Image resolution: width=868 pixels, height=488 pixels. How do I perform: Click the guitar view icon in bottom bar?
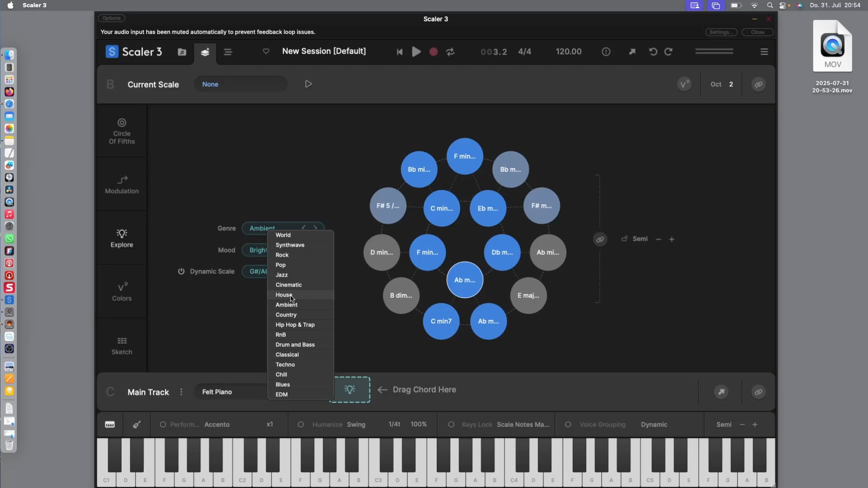click(x=137, y=424)
